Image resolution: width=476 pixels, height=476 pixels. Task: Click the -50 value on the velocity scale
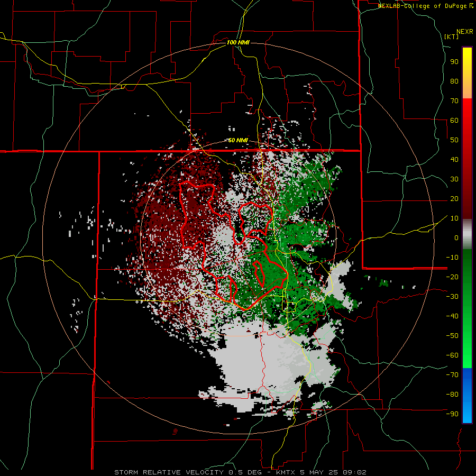coord(452,336)
